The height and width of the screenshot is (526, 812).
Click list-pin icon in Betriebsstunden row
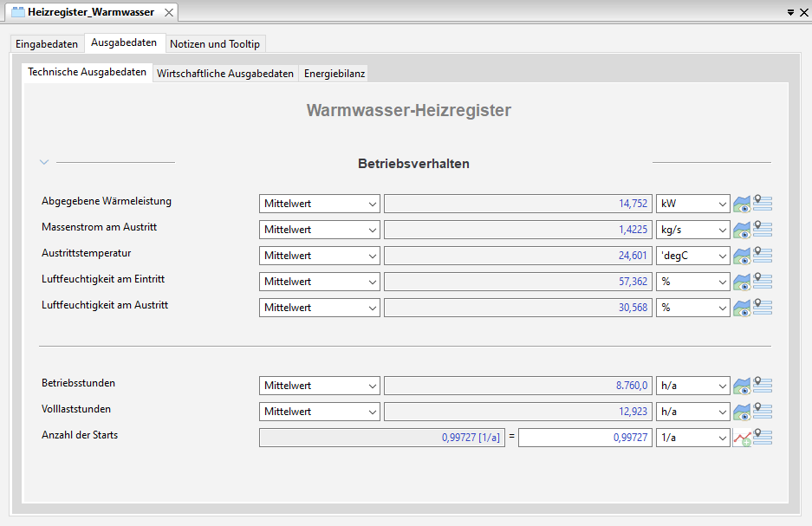coord(763,384)
